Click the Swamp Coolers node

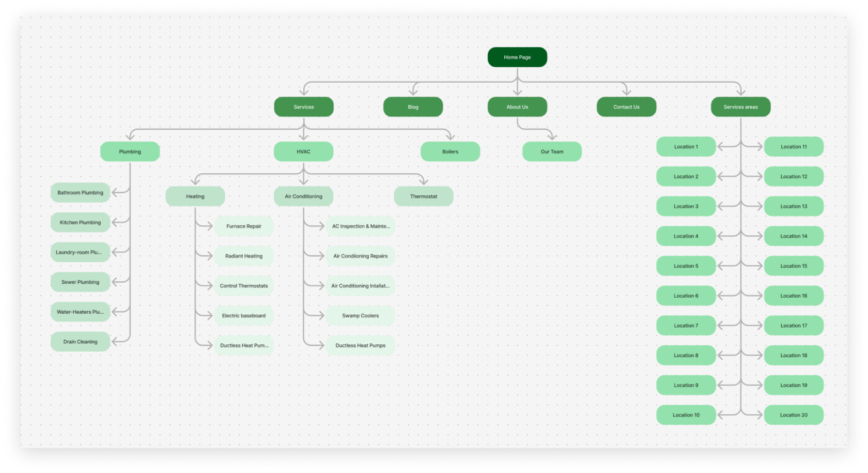pyautogui.click(x=360, y=316)
